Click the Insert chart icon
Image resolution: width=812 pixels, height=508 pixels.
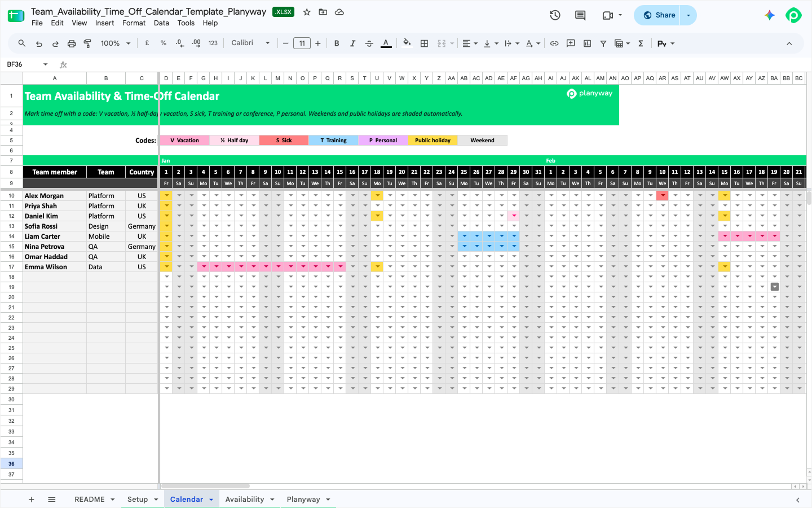pyautogui.click(x=587, y=43)
